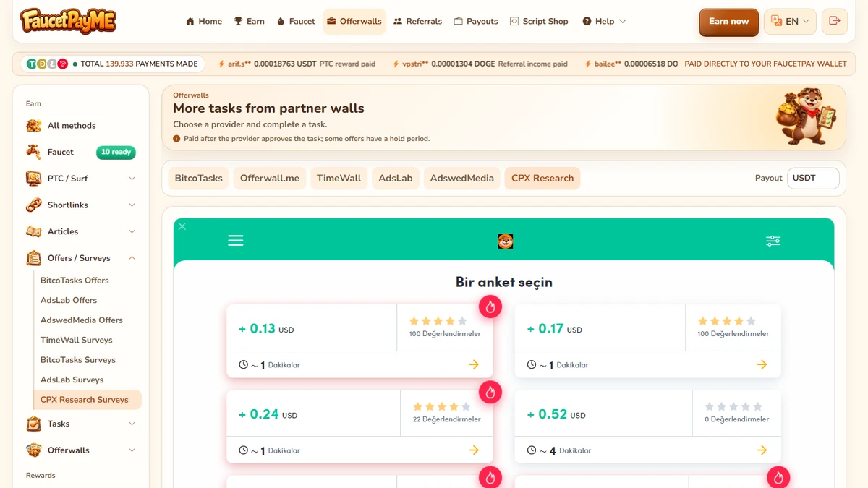The width and height of the screenshot is (868, 488).
Task: Click the 10 ready badge
Action: [116, 152]
